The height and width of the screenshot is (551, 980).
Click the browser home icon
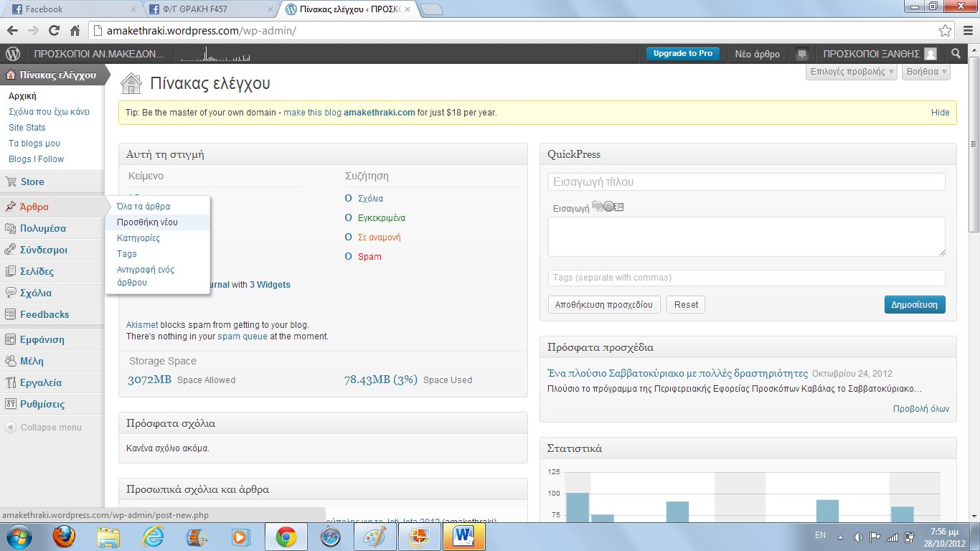point(75,31)
